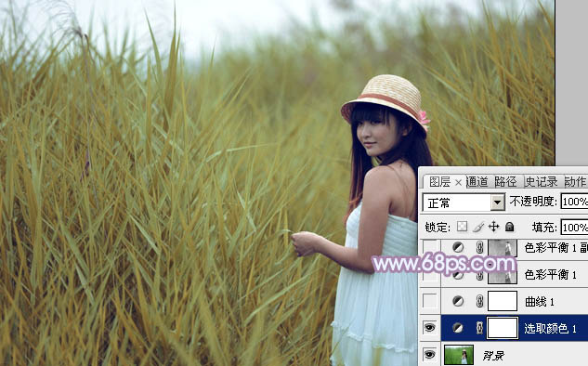
Task: Select layer name 色彩平衡 1
Action: click(x=550, y=275)
